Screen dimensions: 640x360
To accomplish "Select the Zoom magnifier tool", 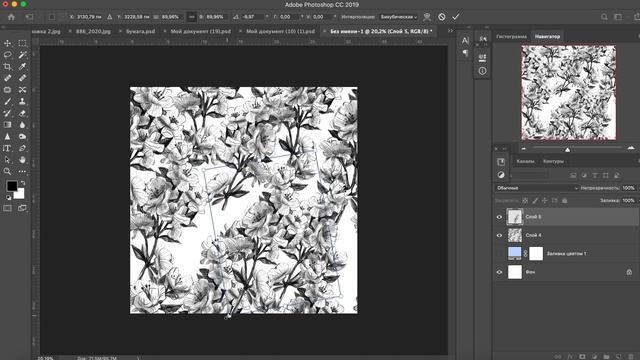I will pyautogui.click(x=7, y=171).
